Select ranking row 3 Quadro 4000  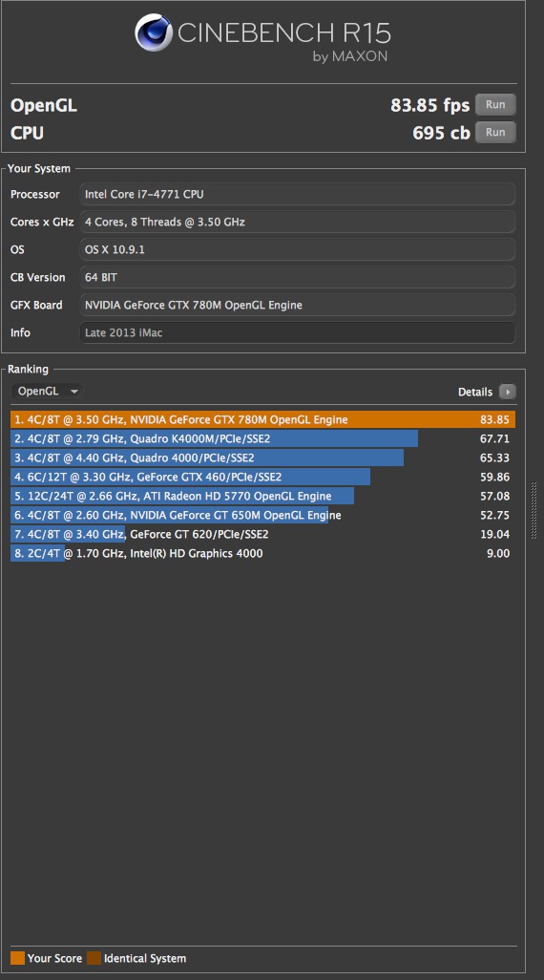(x=263, y=458)
